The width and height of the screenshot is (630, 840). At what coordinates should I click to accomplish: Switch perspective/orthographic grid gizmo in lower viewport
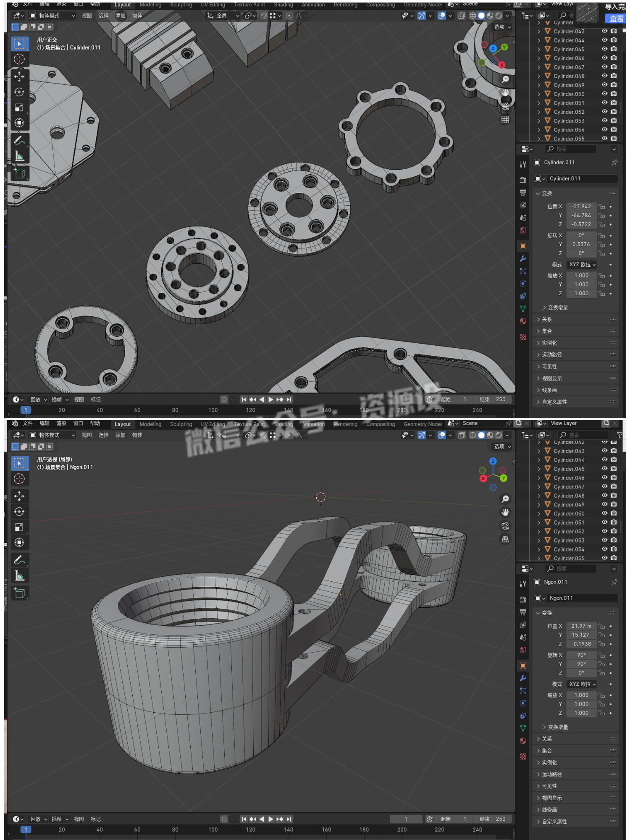click(505, 539)
